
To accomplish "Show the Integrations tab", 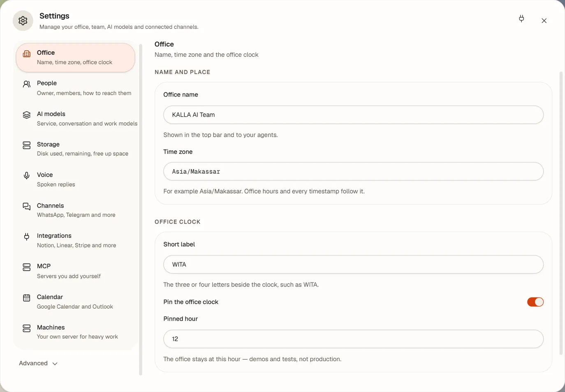I will click(76, 240).
